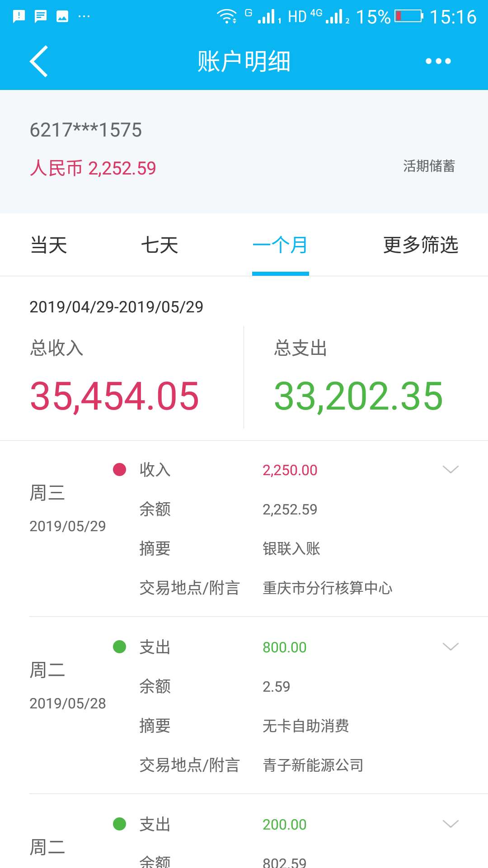488x868 pixels.
Task: Tap the expense amount 200.00
Action: pos(285,825)
